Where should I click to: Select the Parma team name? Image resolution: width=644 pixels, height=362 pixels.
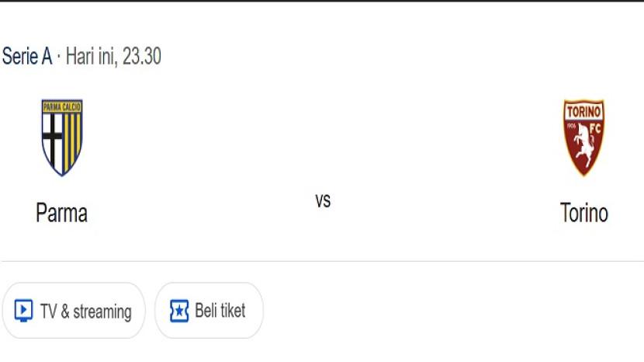(x=61, y=213)
